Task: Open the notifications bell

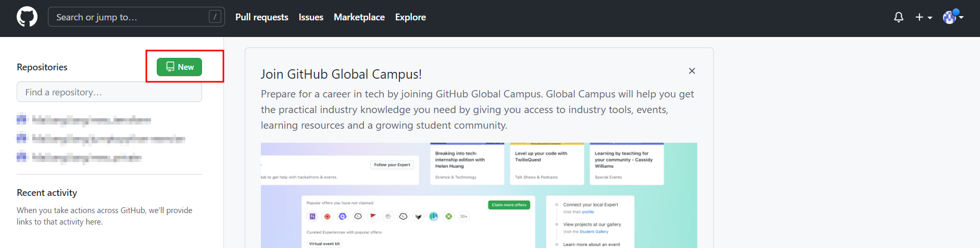Action: pyautogui.click(x=899, y=17)
